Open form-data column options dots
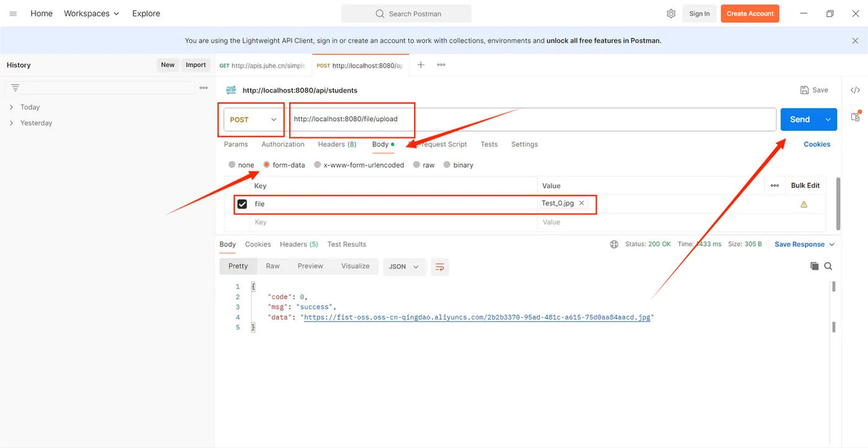Screen dimensions: 868x448 coord(774,186)
